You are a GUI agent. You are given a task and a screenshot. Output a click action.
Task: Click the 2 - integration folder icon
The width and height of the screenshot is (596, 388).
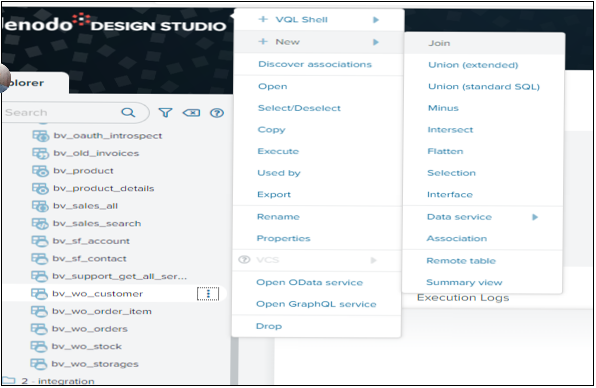click(9, 380)
